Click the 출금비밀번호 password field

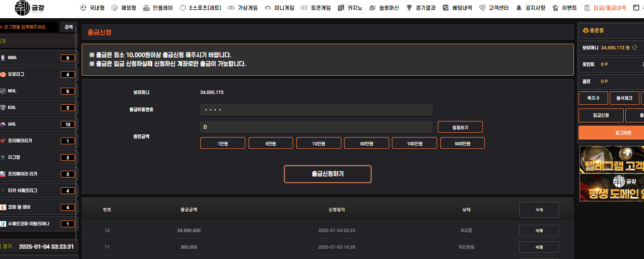coord(316,110)
